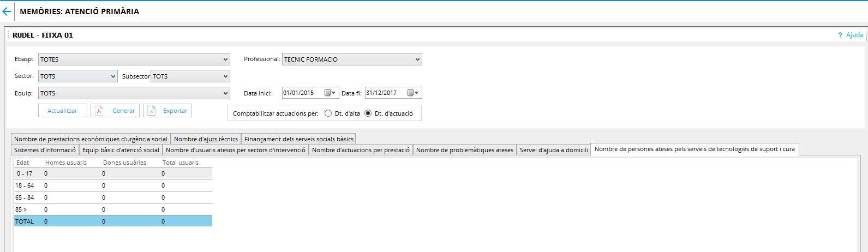The width and height of the screenshot is (868, 252).
Task: Select the TOTAL row in the table
Action: click(112, 221)
